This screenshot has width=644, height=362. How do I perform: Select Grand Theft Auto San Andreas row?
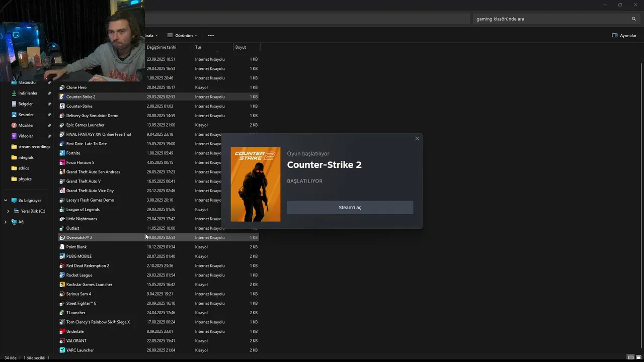point(159,172)
